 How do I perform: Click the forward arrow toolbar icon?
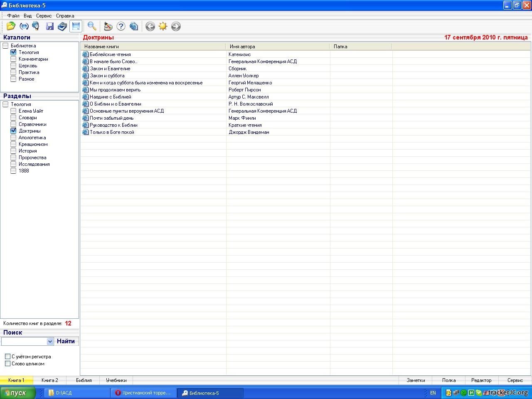coord(176,26)
